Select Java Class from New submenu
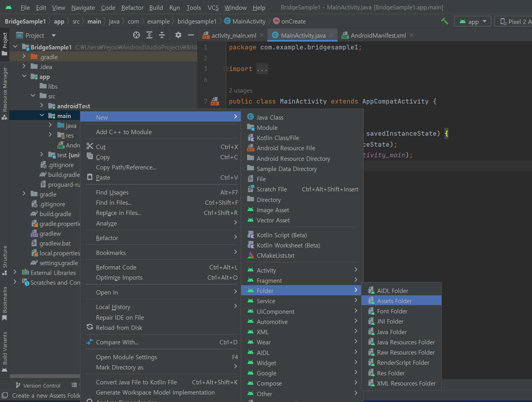This screenshot has height=402, width=532. pyautogui.click(x=301, y=117)
